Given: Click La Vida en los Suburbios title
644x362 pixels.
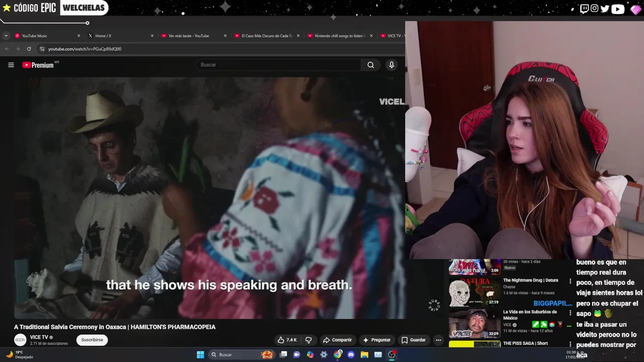Looking at the screenshot, I should pos(530,315).
